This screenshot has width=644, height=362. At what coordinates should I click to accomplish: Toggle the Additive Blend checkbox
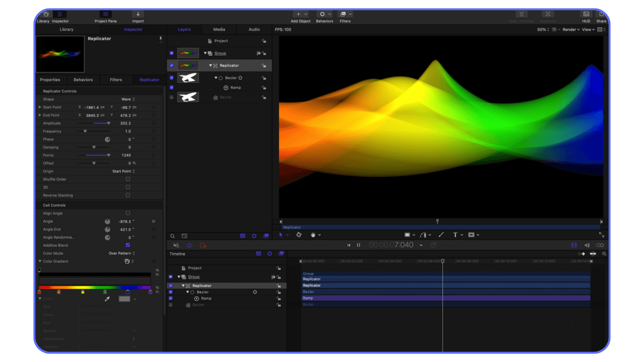127,245
